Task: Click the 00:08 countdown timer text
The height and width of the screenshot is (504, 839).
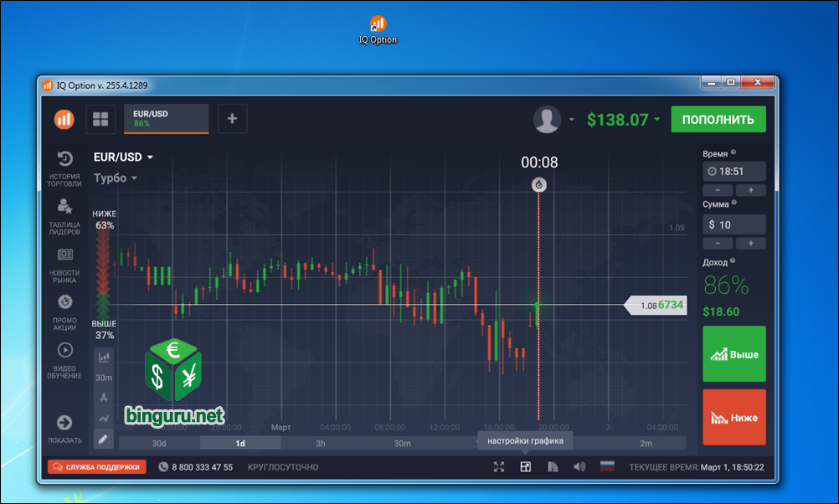Action: pos(539,162)
